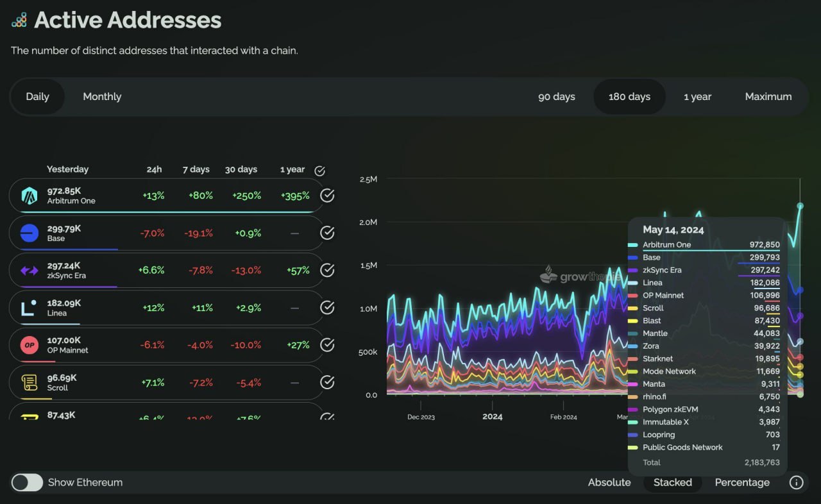
Task: Open the chart info icon
Action: (x=796, y=482)
